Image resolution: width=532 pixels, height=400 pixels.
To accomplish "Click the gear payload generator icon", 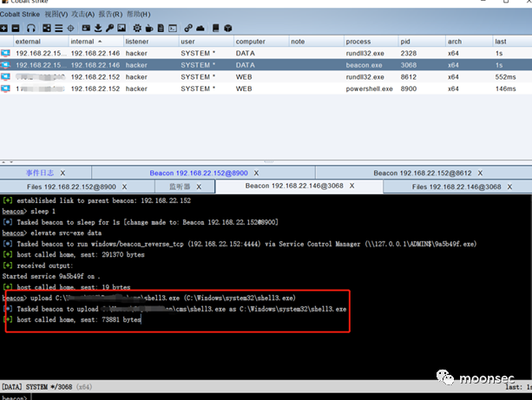I will pos(137,28).
